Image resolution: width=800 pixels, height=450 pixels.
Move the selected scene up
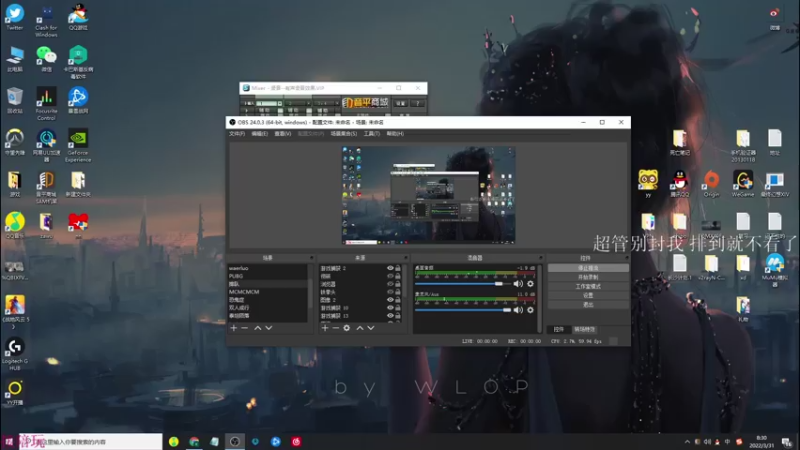pyautogui.click(x=258, y=328)
